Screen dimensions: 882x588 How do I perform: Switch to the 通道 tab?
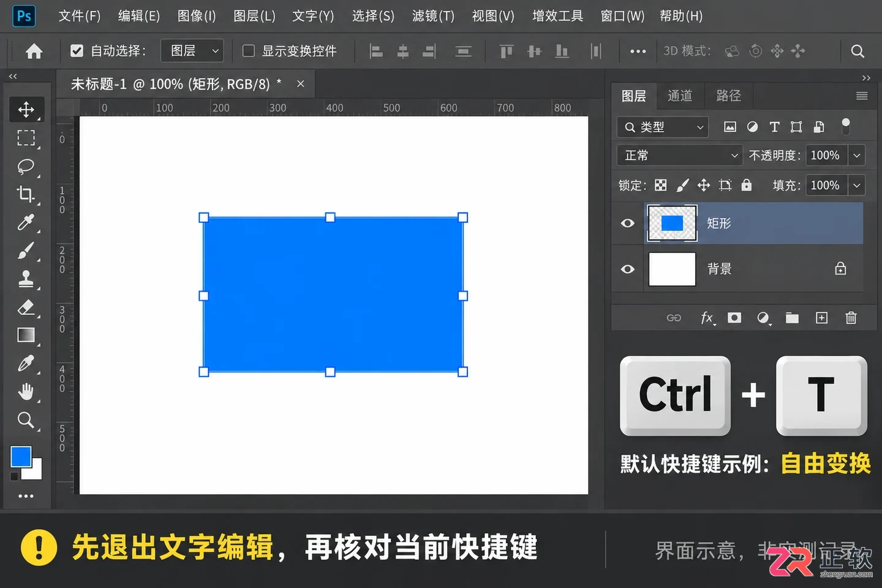pos(680,96)
